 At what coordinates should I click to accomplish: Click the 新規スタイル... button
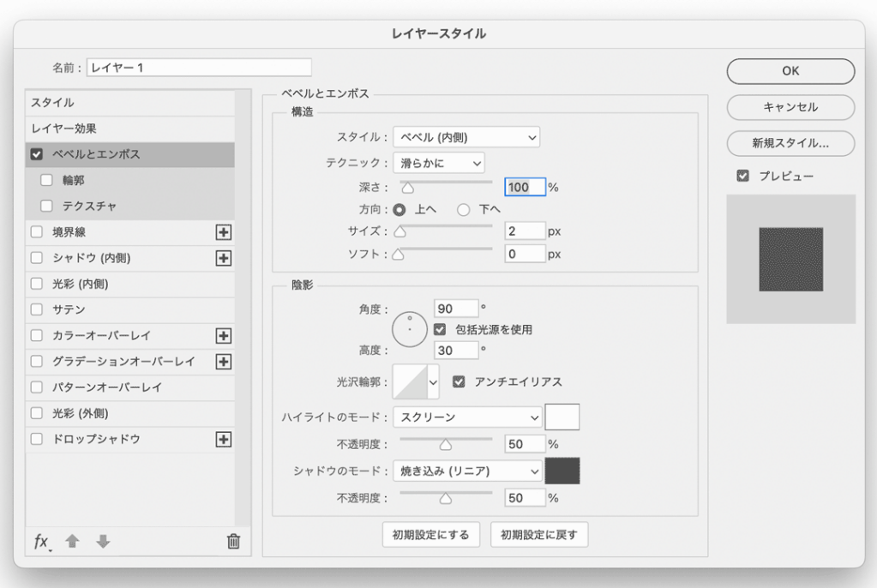click(790, 143)
